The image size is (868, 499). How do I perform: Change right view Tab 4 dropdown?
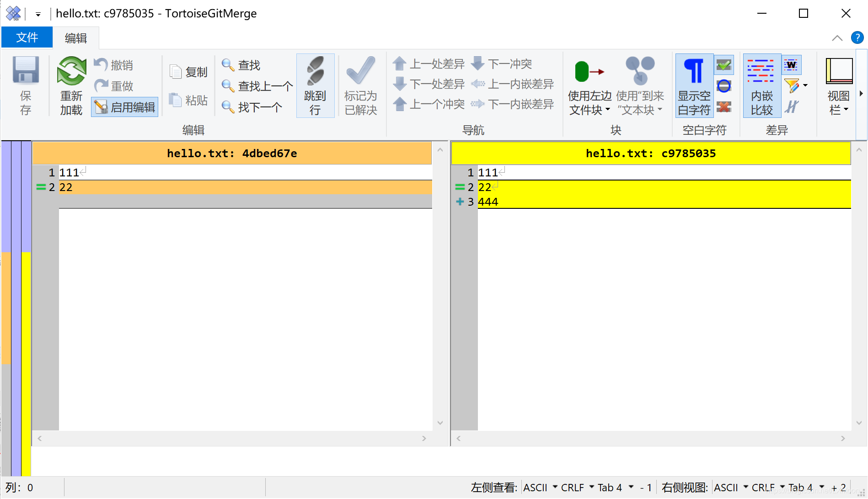tap(806, 488)
